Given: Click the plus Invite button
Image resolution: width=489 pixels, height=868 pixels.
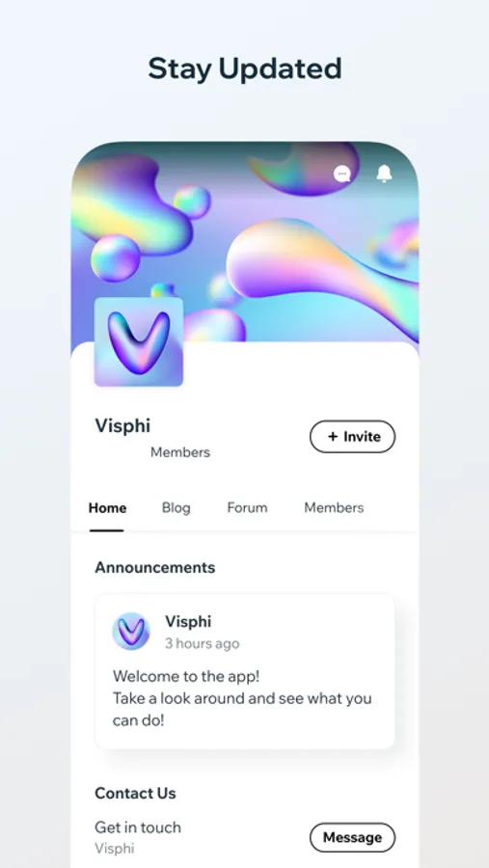Looking at the screenshot, I should click(352, 437).
